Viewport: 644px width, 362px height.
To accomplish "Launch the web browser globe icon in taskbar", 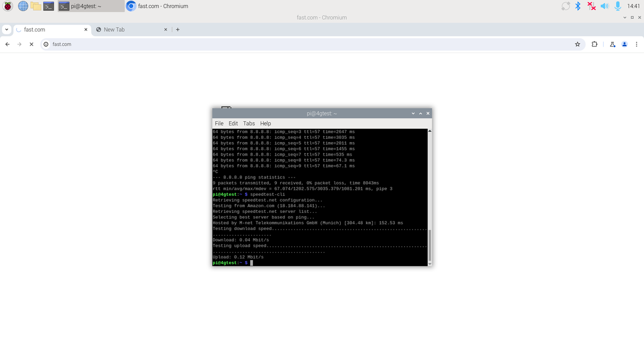I will [x=23, y=6].
